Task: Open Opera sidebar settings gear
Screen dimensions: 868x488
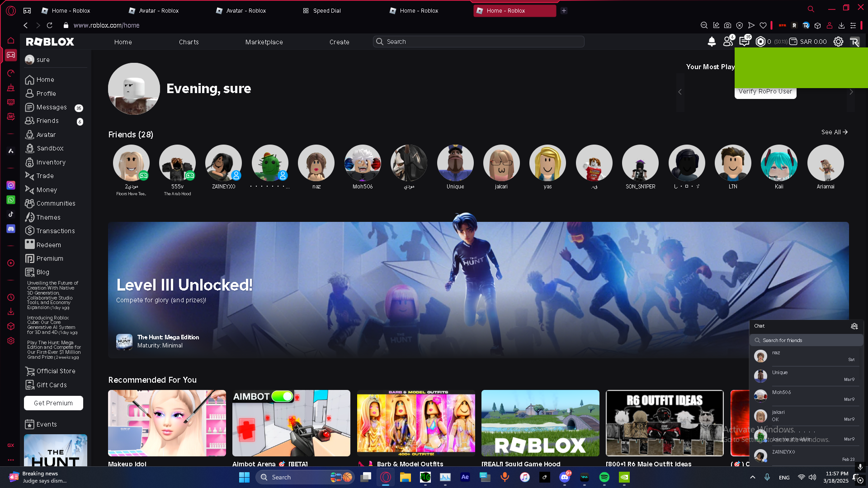Action: tap(11, 341)
